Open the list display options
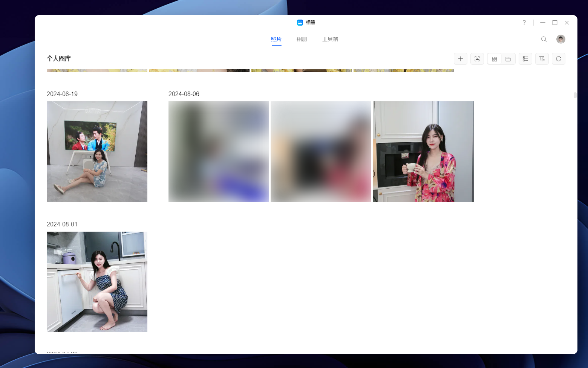This screenshot has height=368, width=588. [525, 59]
